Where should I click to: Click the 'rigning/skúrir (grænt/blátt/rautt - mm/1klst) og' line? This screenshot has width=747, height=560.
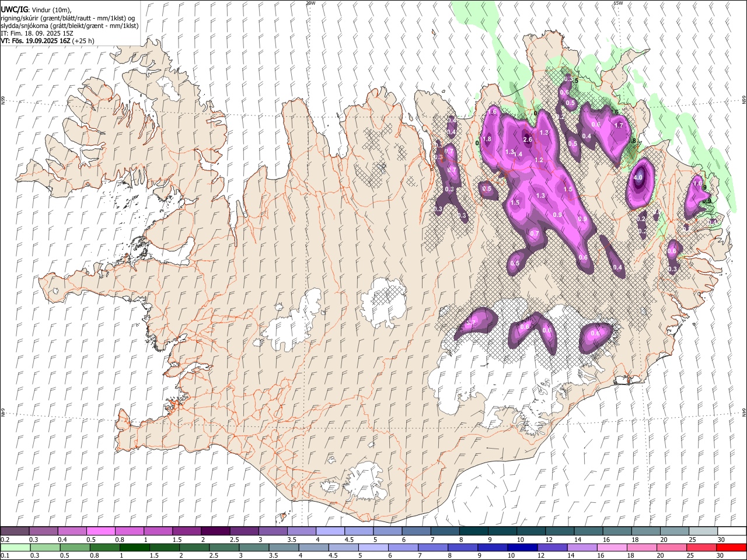(x=68, y=18)
